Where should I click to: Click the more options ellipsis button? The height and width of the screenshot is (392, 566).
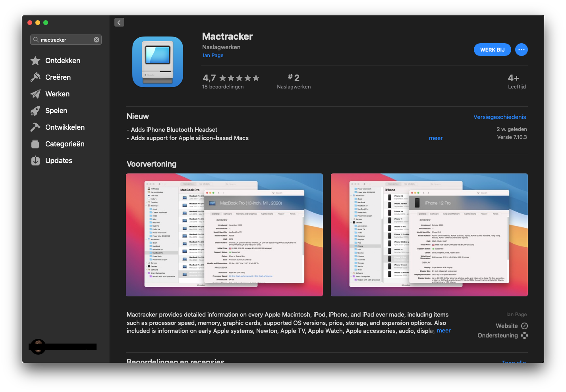coord(522,50)
